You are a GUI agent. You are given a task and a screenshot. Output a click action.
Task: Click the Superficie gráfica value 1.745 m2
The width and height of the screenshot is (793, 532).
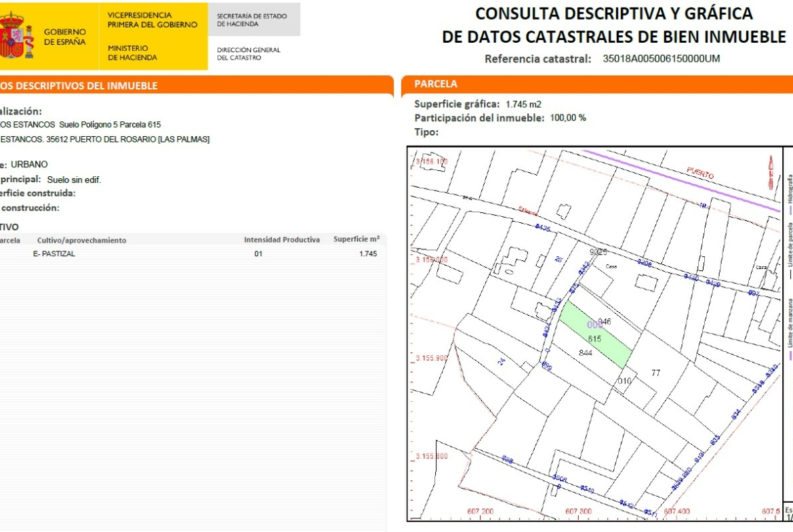coord(524,104)
